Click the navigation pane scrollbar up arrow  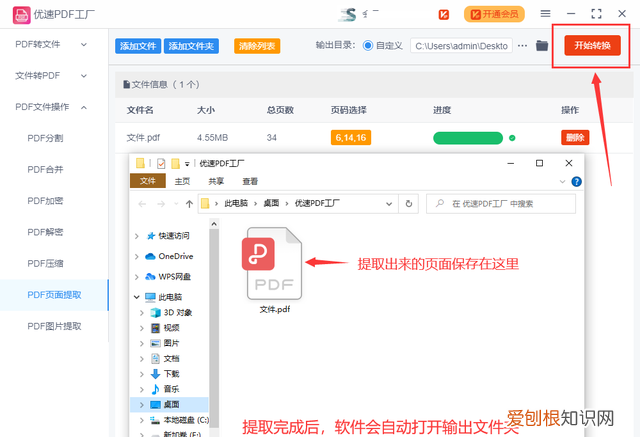(x=214, y=224)
